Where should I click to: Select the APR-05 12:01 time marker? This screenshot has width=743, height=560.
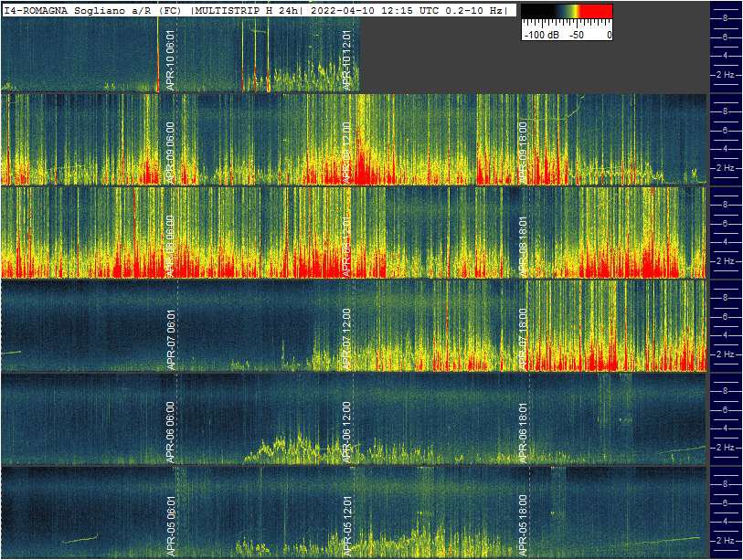click(x=346, y=526)
